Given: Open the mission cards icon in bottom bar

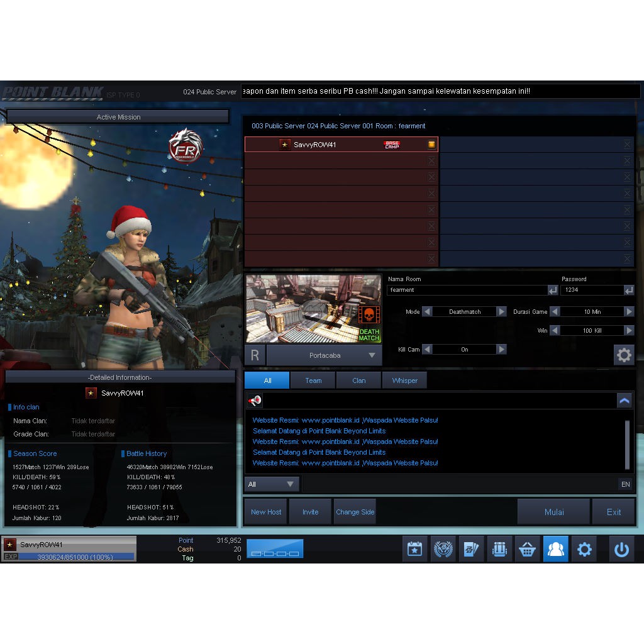Looking at the screenshot, I should pyautogui.click(x=471, y=548).
